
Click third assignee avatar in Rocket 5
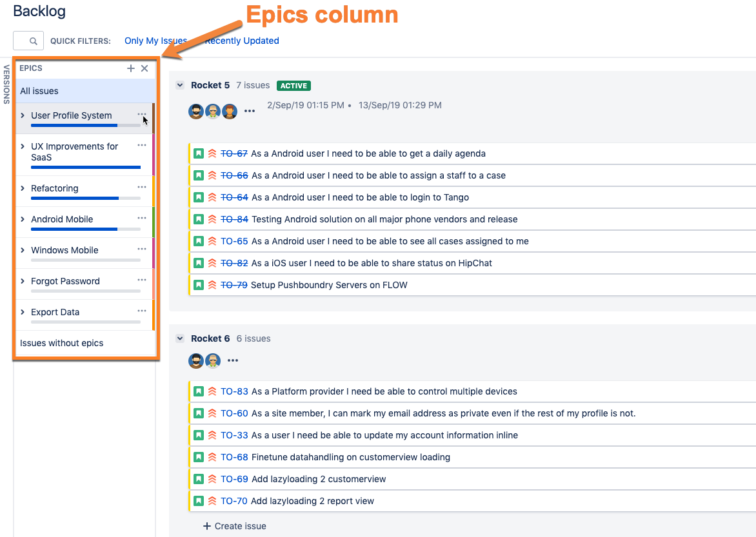(230, 111)
